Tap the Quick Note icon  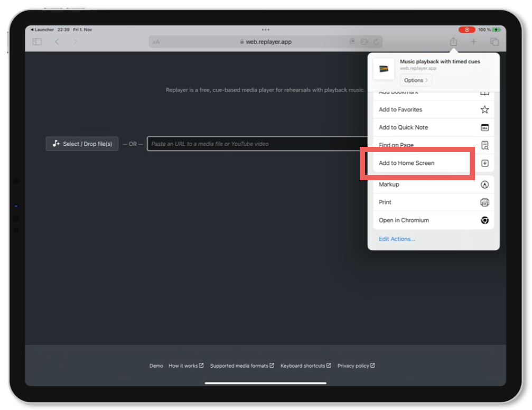[484, 128]
